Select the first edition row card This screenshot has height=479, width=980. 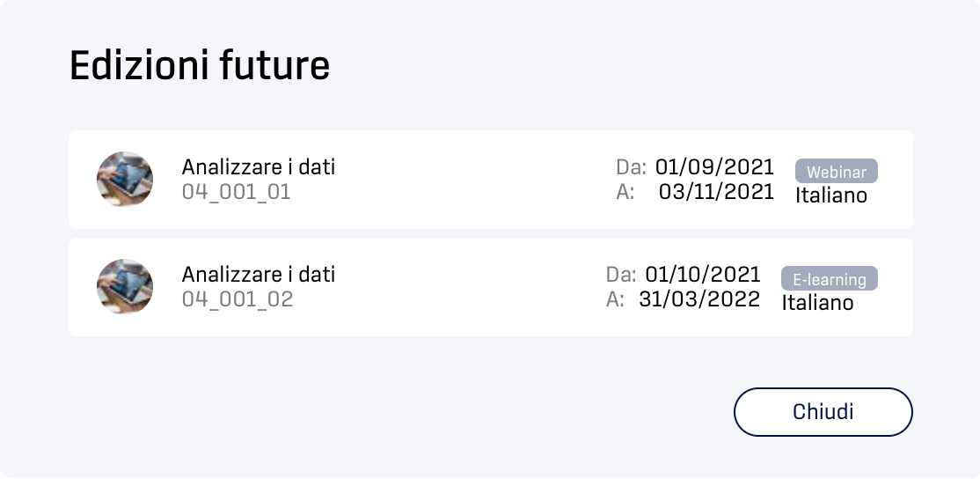[x=491, y=180]
